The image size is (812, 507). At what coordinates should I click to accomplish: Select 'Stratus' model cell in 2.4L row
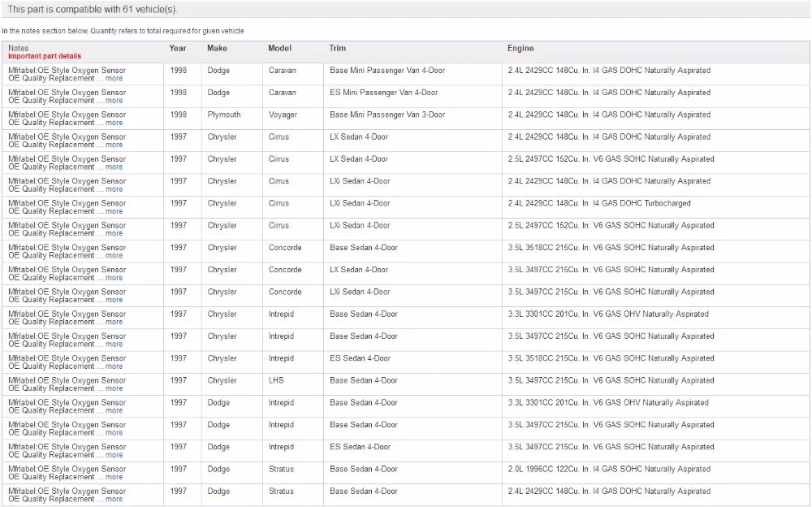tap(281, 491)
